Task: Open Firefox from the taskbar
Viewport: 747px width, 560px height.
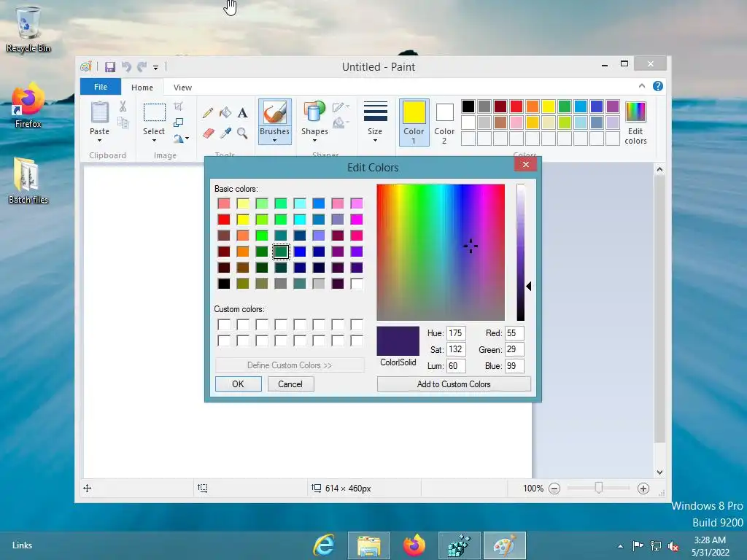Action: click(x=414, y=545)
